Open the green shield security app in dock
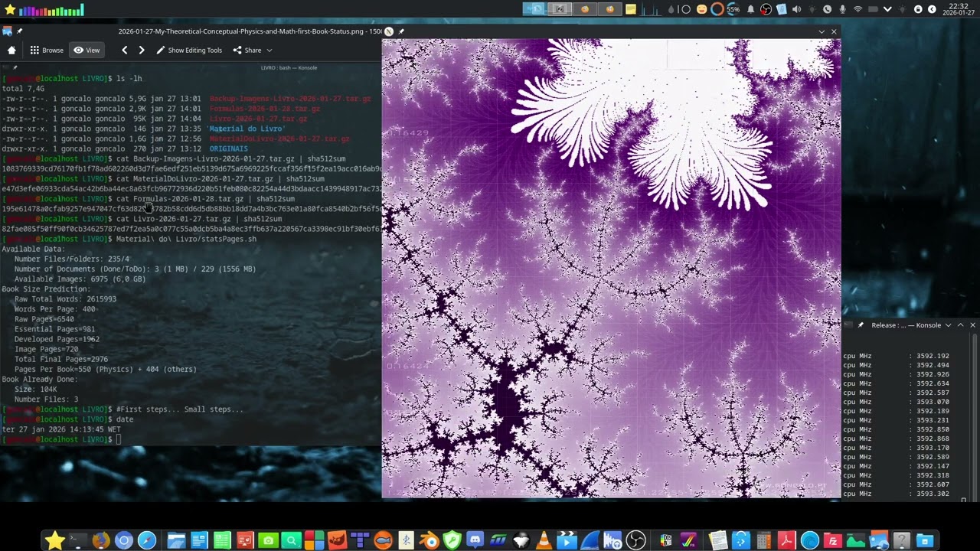Image resolution: width=980 pixels, height=551 pixels. (x=452, y=541)
